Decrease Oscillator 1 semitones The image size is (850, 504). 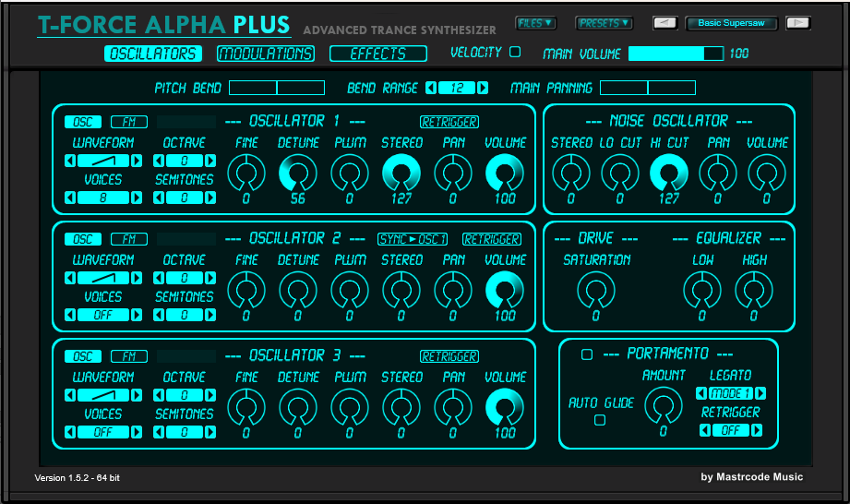pyautogui.click(x=159, y=198)
